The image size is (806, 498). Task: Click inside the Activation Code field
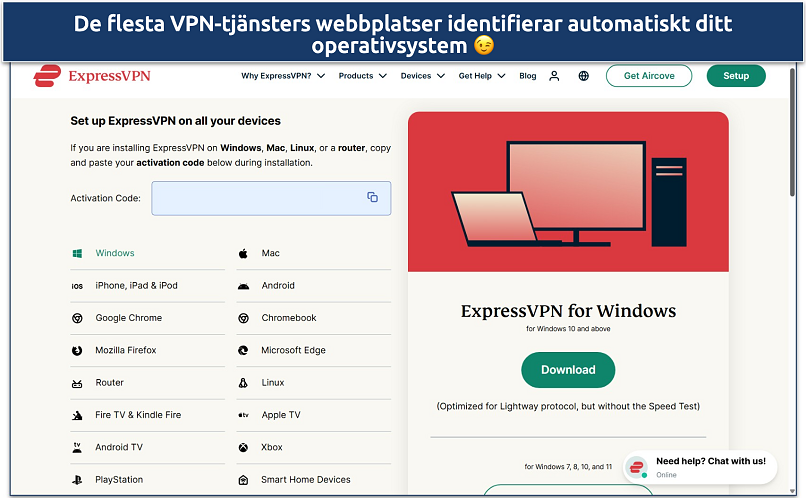[258, 198]
